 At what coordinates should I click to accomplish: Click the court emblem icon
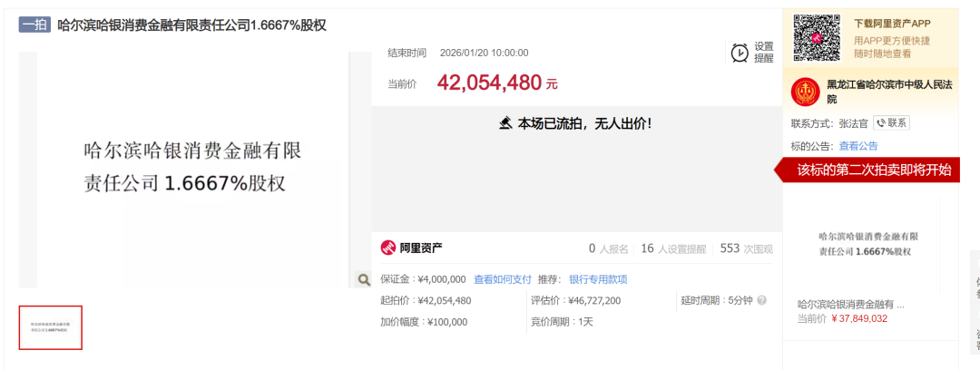[x=805, y=92]
